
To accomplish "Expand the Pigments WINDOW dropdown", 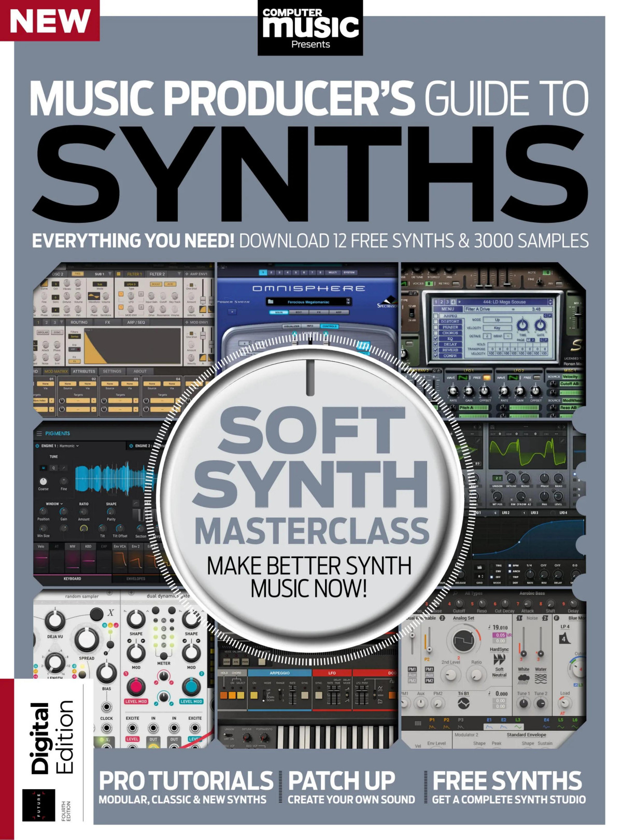I will [x=54, y=504].
